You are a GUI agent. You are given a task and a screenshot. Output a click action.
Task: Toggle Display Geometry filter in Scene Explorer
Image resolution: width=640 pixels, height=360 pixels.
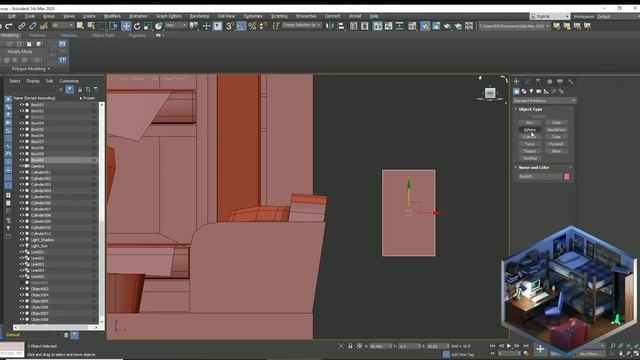pos(8,99)
